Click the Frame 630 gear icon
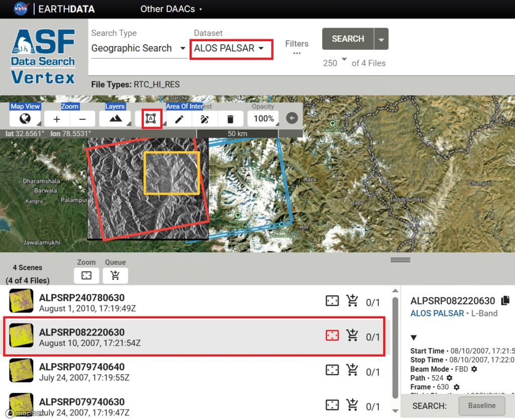 click(x=457, y=387)
